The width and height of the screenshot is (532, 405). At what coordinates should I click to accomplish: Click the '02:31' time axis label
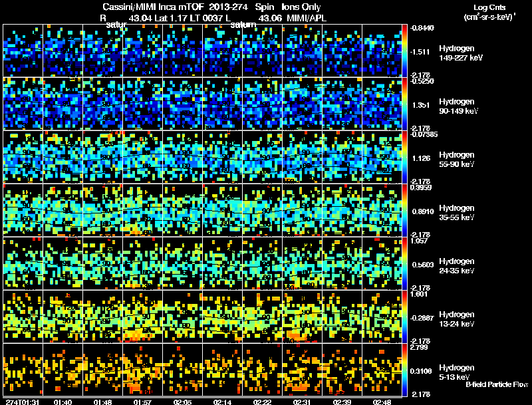pyautogui.click(x=302, y=402)
